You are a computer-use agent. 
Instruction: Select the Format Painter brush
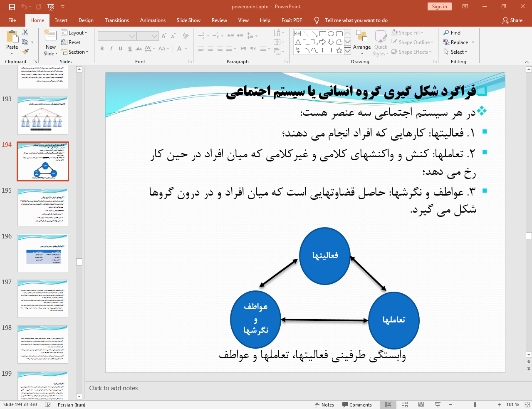(26, 51)
